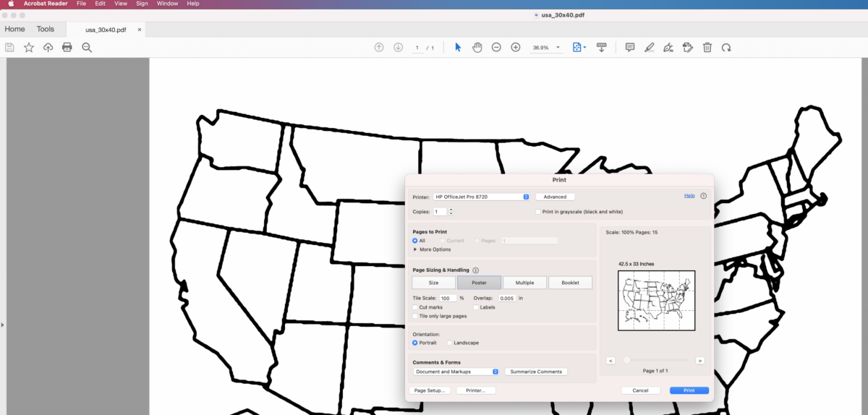This screenshot has width=868, height=415.
Task: Click the Tile Scale input field
Action: click(448, 298)
